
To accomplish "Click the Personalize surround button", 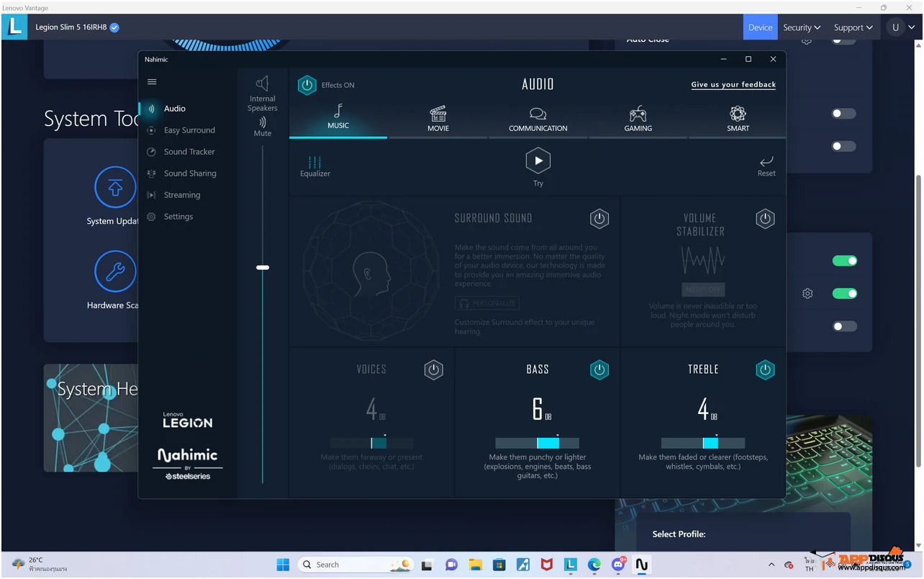I will (487, 304).
